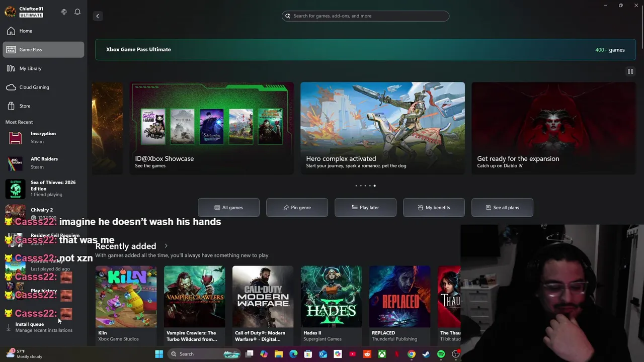Open the Call of Duty: Modern Warfare tile
This screenshot has width=644, height=362.
click(x=263, y=304)
